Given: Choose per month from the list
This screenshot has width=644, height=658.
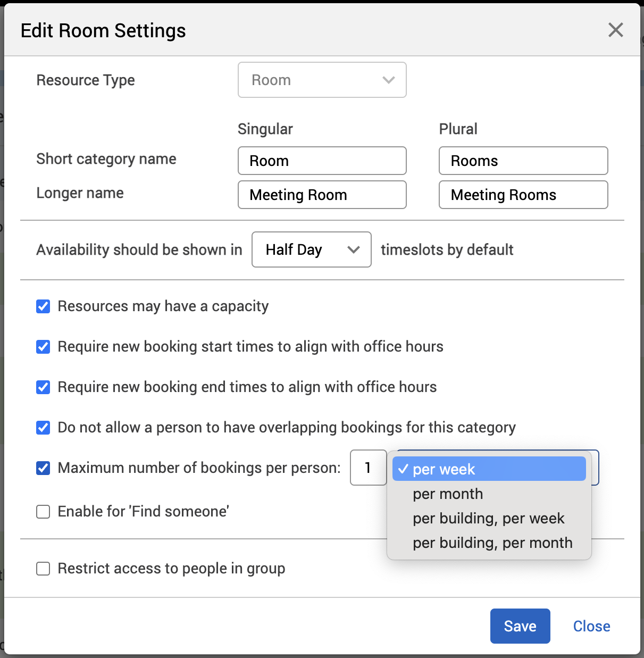Looking at the screenshot, I should [448, 494].
